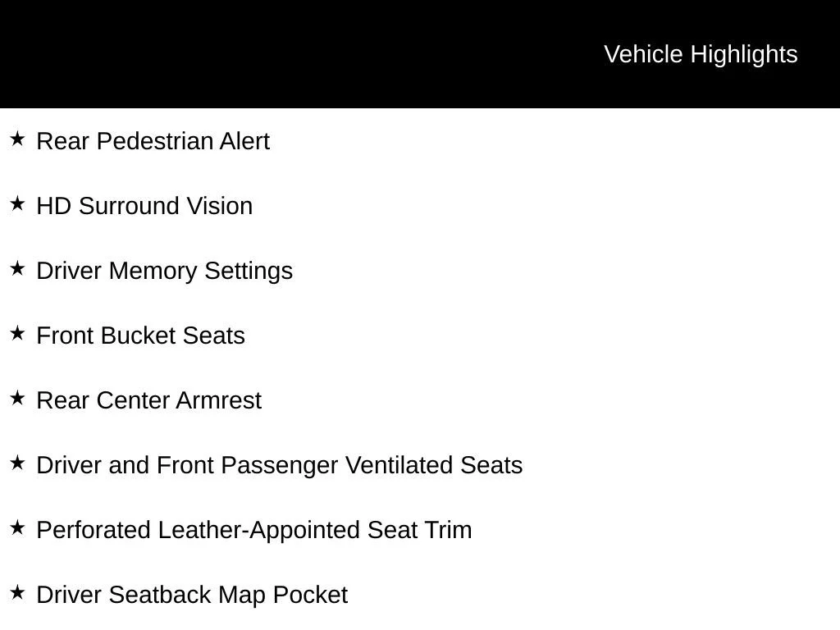Select the Vehicle Highlights header title

701,55
